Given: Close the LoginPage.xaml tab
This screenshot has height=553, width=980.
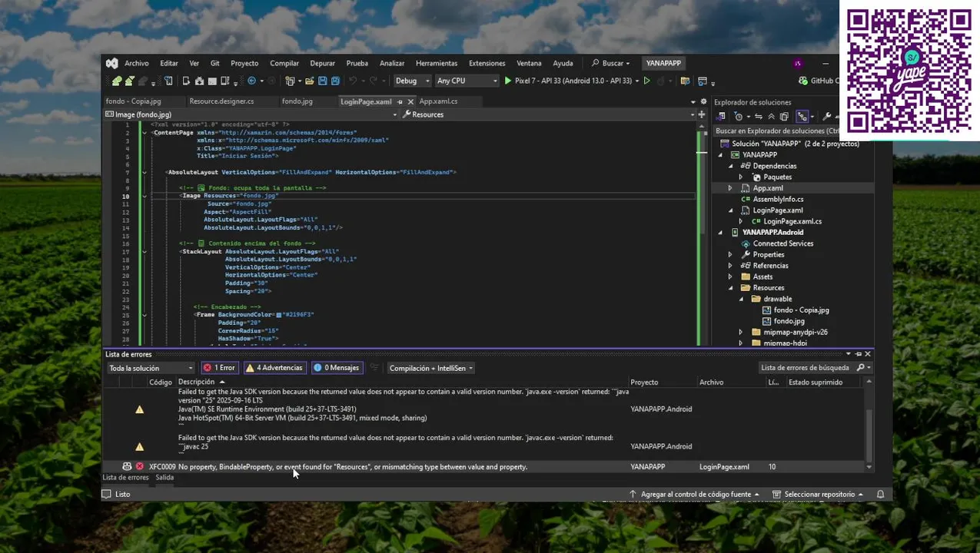Looking at the screenshot, I should click(x=410, y=101).
